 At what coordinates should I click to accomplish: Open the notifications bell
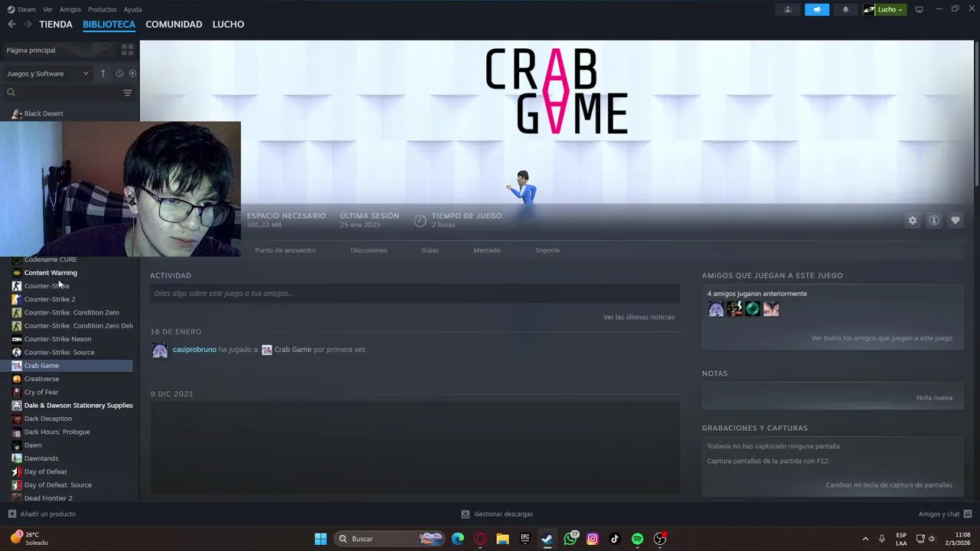845,9
